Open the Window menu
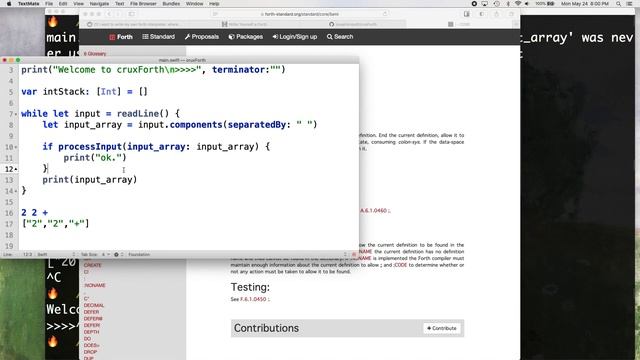 pos(194,4)
